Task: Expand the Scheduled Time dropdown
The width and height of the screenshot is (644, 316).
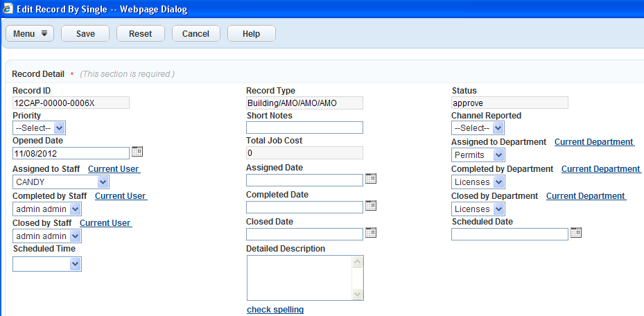Action: click(75, 264)
